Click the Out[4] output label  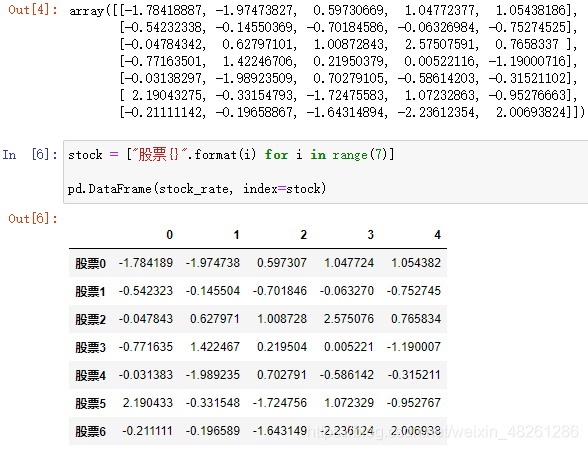(x=33, y=10)
